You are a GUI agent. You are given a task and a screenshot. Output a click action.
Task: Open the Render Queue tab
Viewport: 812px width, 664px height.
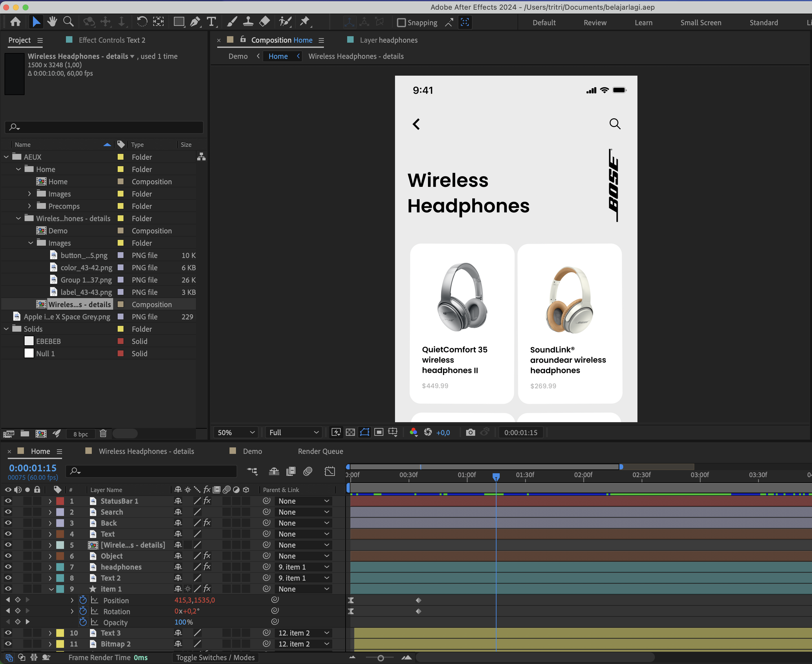click(321, 451)
